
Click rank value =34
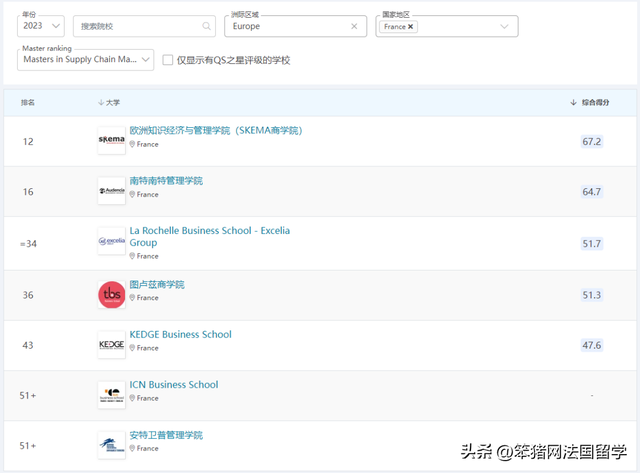tap(28, 244)
